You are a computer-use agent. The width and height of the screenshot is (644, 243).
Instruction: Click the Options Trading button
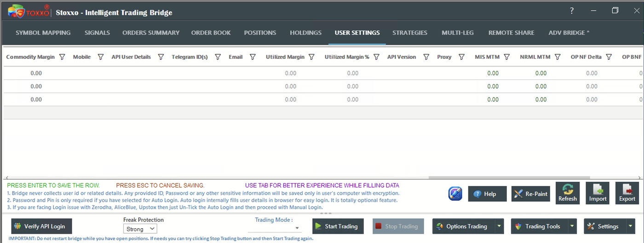(463, 226)
